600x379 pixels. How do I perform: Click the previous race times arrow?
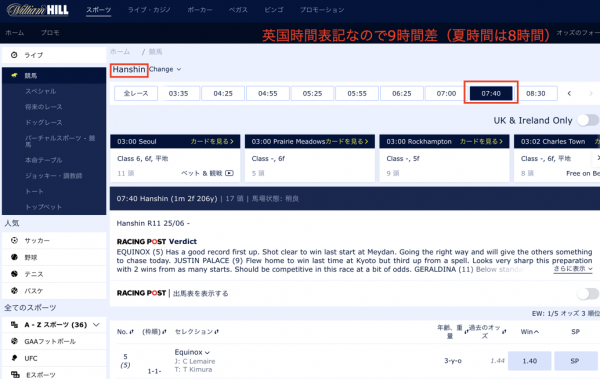pos(569,93)
